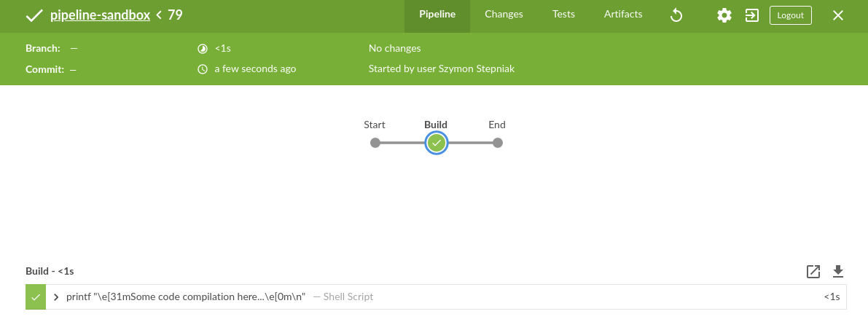This screenshot has height=330, width=868.
Task: Select the Build stage node
Action: (x=437, y=143)
